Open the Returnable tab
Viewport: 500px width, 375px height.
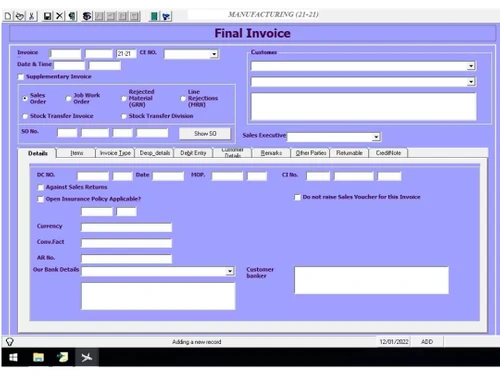349,153
